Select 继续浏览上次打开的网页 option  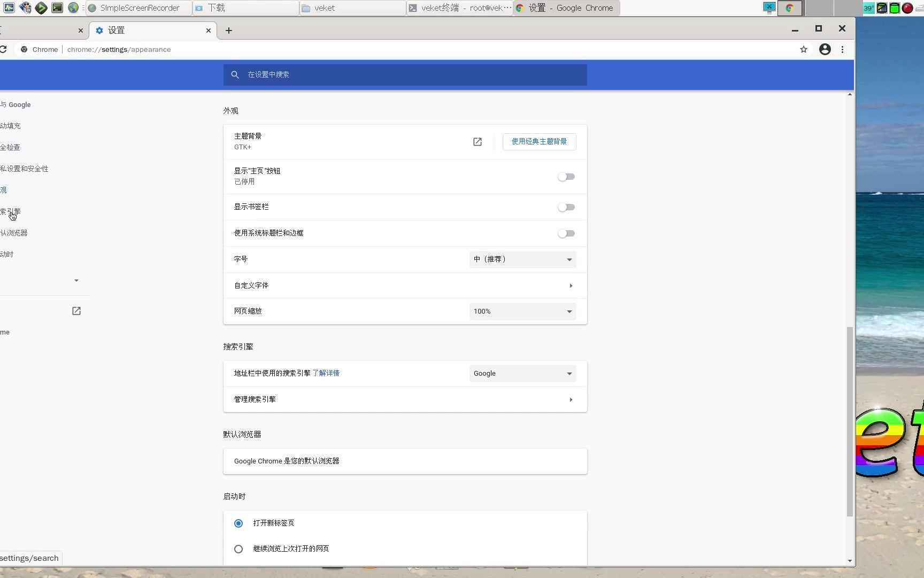[x=238, y=549]
